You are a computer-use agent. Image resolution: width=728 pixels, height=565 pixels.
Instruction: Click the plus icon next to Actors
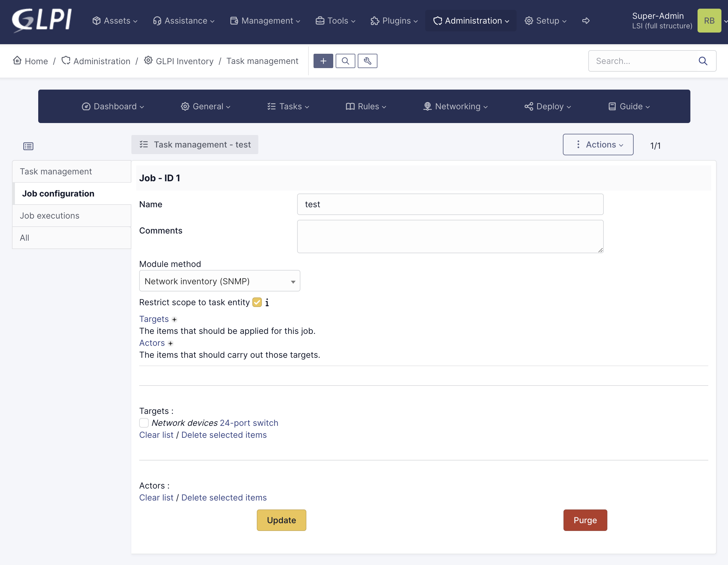pos(170,343)
